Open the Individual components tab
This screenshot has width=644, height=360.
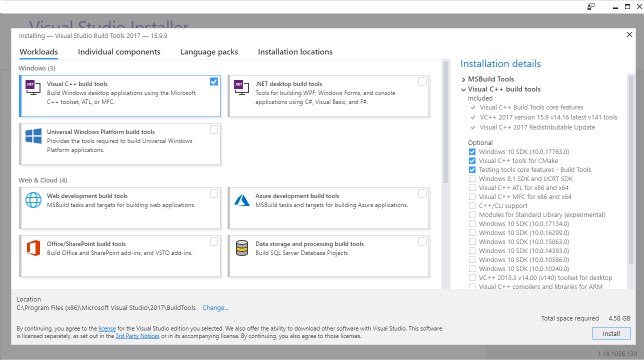click(x=119, y=52)
